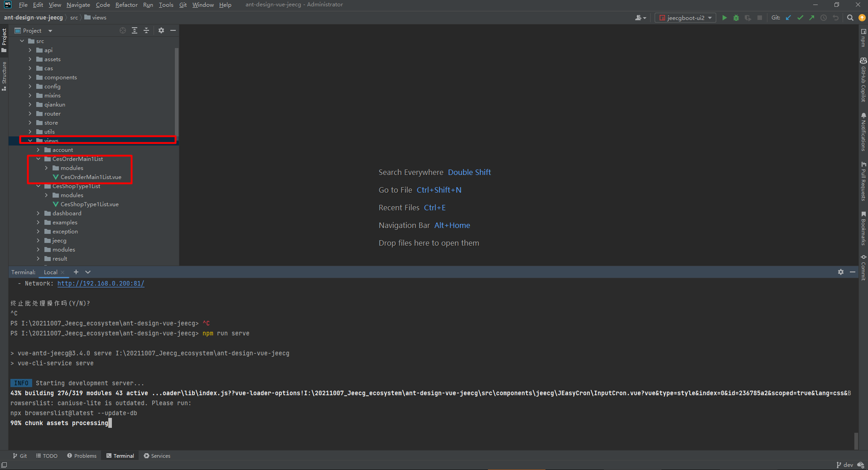This screenshot has width=868, height=470.
Task: Open the Refactor menu
Action: pos(126,5)
